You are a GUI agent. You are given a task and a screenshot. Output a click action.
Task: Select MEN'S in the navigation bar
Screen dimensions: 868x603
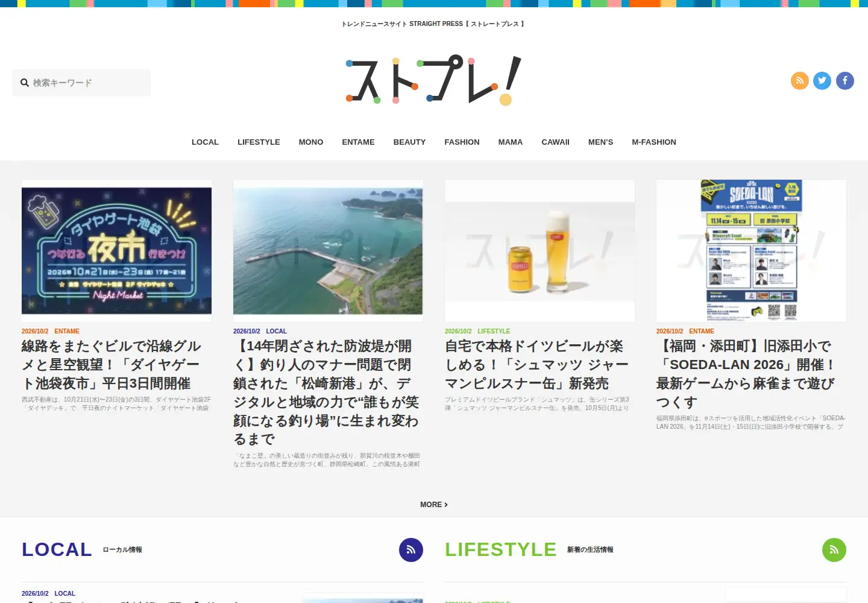click(x=600, y=142)
